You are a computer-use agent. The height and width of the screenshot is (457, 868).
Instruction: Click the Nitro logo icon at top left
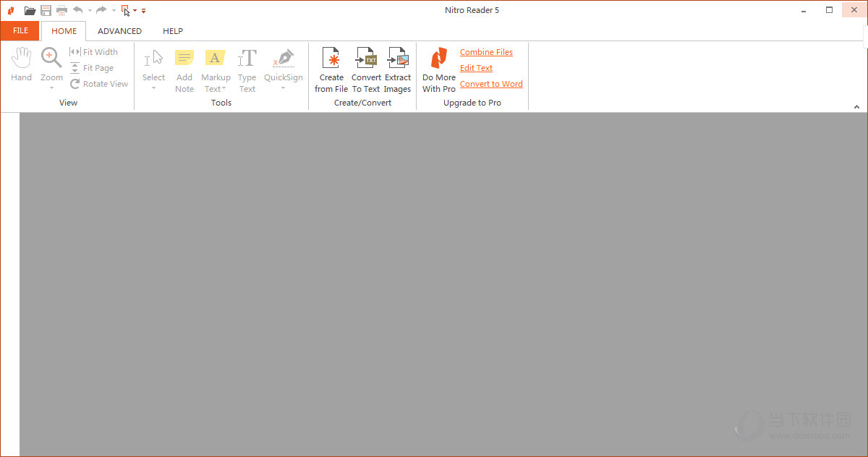pyautogui.click(x=10, y=10)
